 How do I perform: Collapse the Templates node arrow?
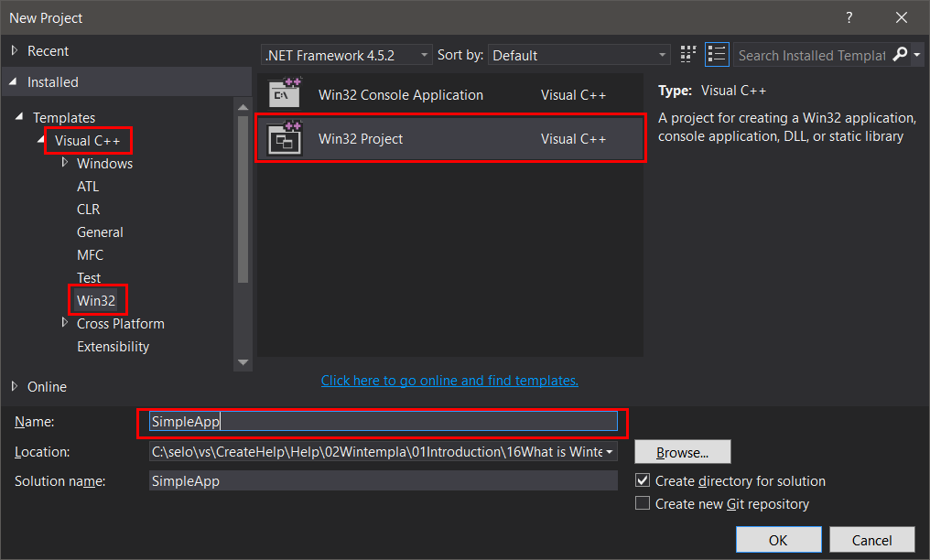coord(19,117)
